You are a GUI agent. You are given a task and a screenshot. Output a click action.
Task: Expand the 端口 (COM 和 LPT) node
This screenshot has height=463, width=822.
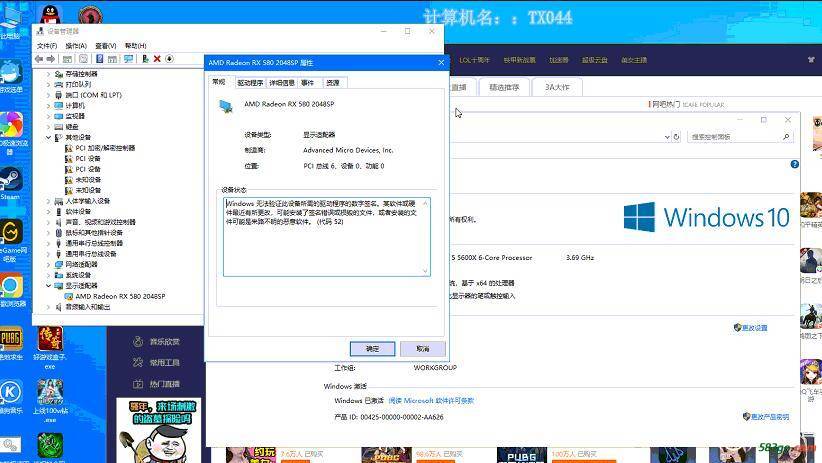pos(48,95)
